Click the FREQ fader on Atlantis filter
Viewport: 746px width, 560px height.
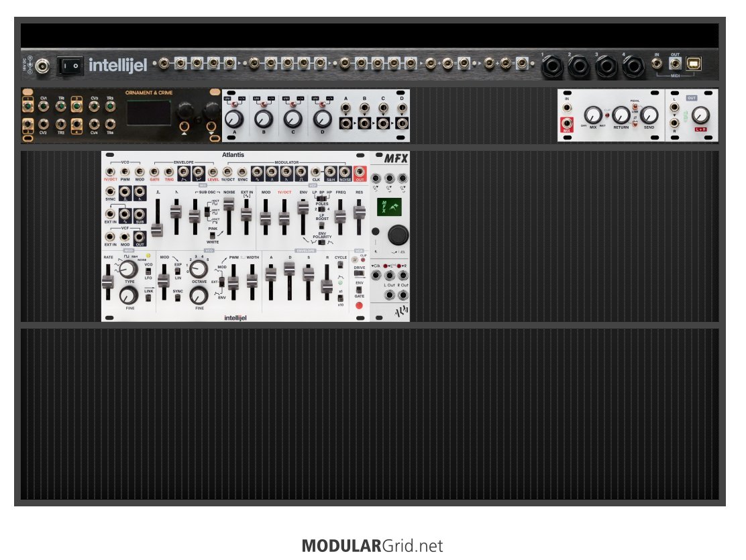click(x=340, y=215)
